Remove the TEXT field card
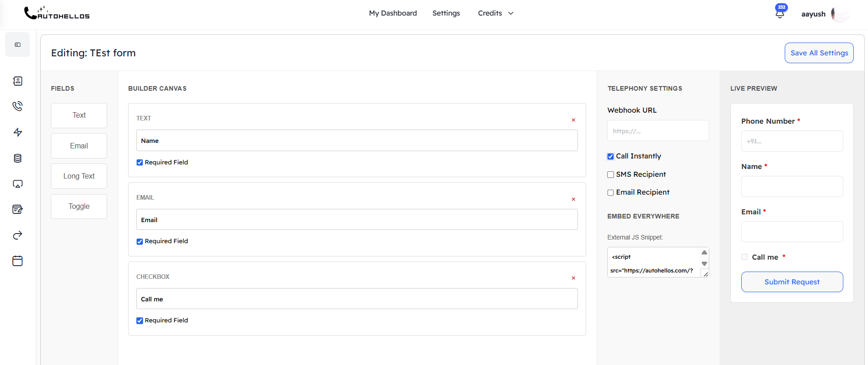Screen dimensions: 868x365 pos(573,120)
